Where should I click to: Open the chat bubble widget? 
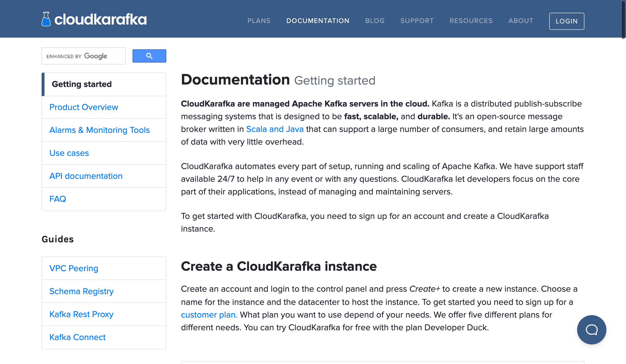tap(592, 330)
